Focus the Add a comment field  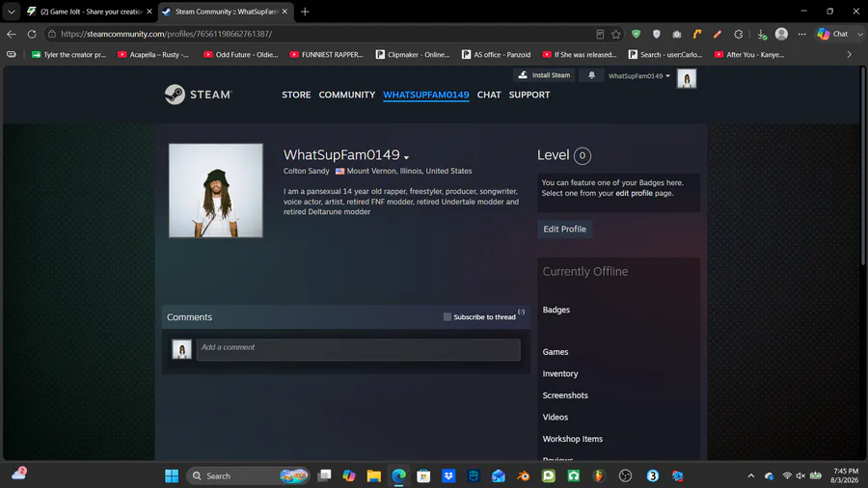tap(358, 350)
